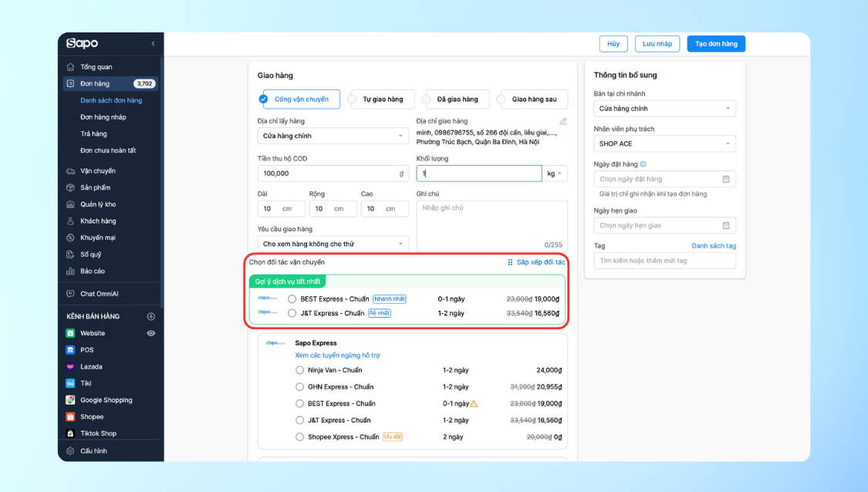Click the Khối lượng weight field
The image size is (868, 492).
tap(479, 174)
